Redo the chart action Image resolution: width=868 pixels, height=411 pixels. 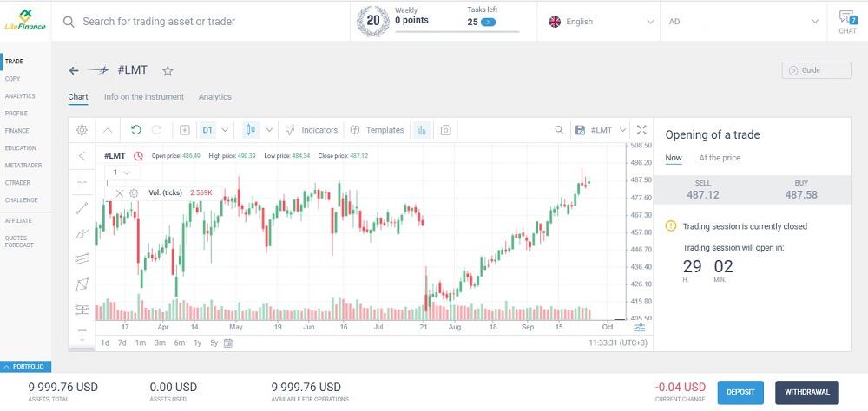click(x=156, y=130)
